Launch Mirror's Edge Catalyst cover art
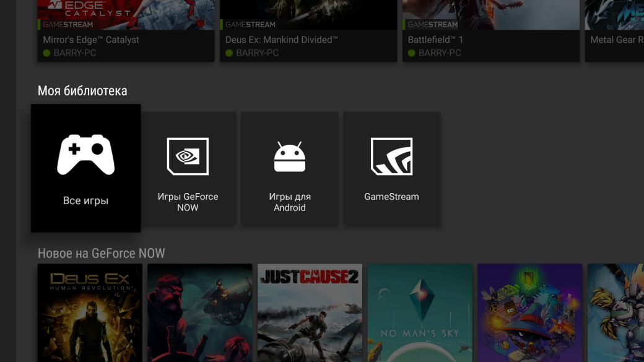The height and width of the screenshot is (362, 644). pos(126,15)
